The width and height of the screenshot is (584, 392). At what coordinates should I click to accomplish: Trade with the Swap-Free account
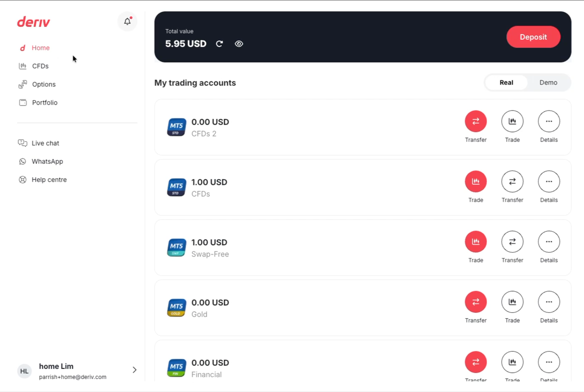476,242
